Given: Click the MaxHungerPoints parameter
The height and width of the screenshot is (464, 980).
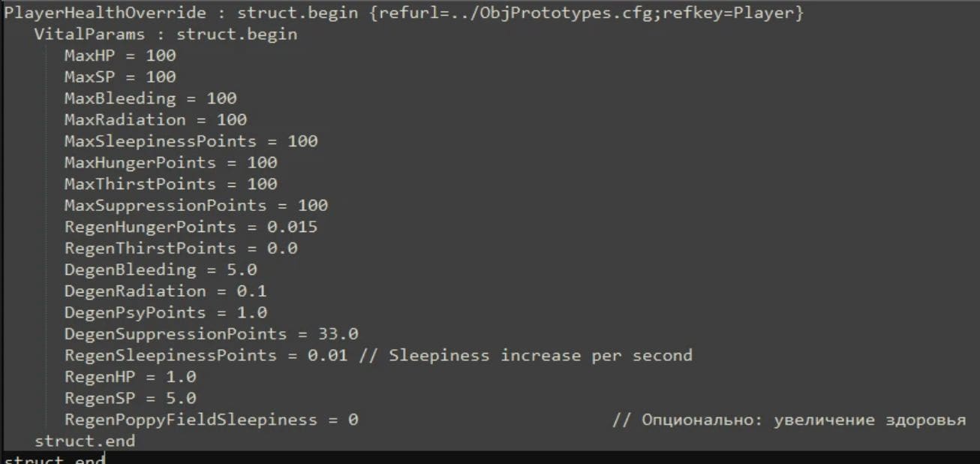Looking at the screenshot, I should pos(140,162).
